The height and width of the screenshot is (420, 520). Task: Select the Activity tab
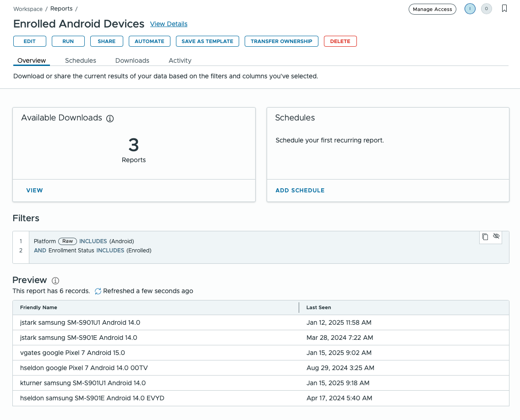coord(180,60)
